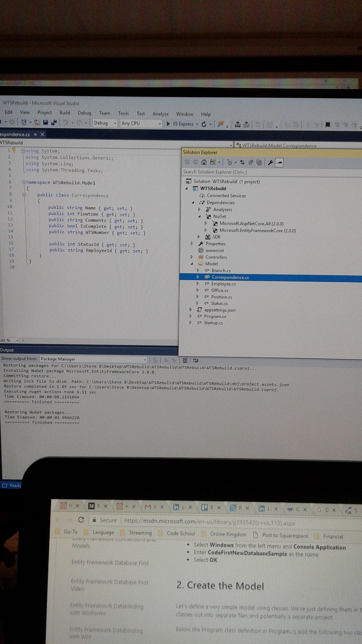362x644 pixels.
Task: Select the wwwroot folder
Action: pos(215,251)
